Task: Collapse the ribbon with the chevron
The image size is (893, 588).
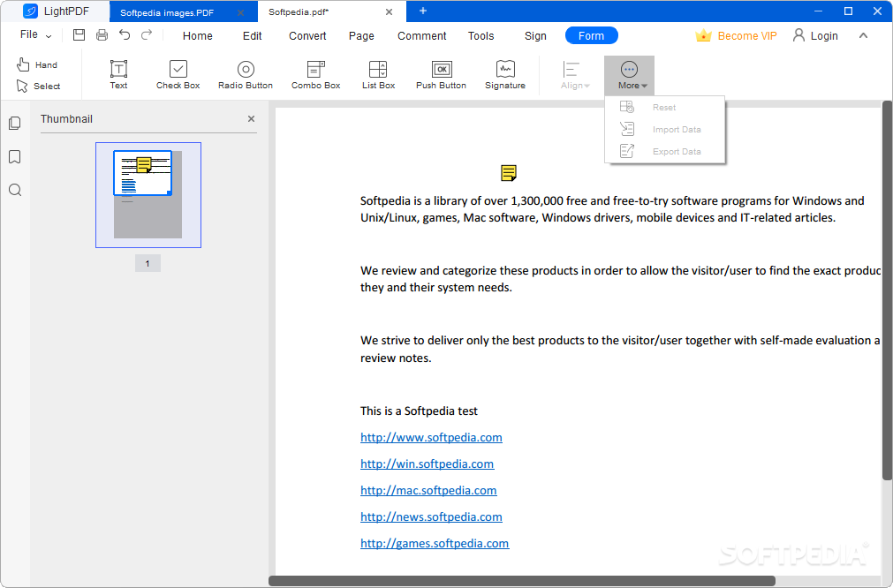Action: click(863, 36)
